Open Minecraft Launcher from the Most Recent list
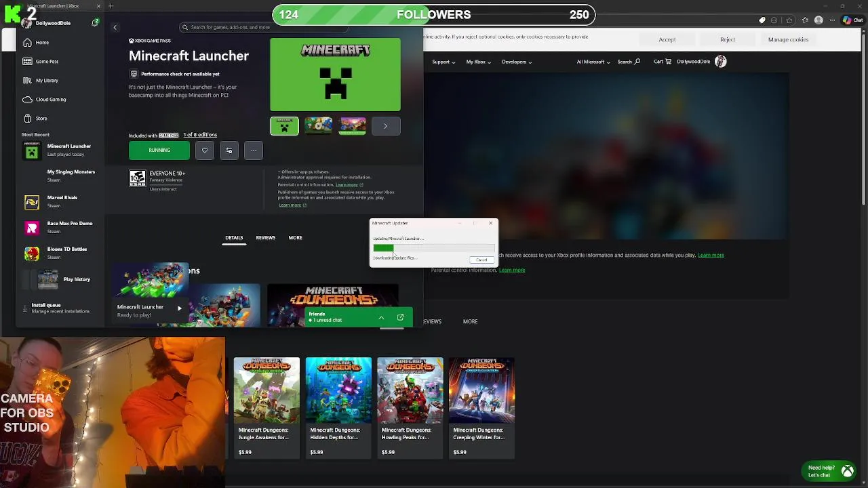The height and width of the screenshot is (488, 868). [x=60, y=150]
